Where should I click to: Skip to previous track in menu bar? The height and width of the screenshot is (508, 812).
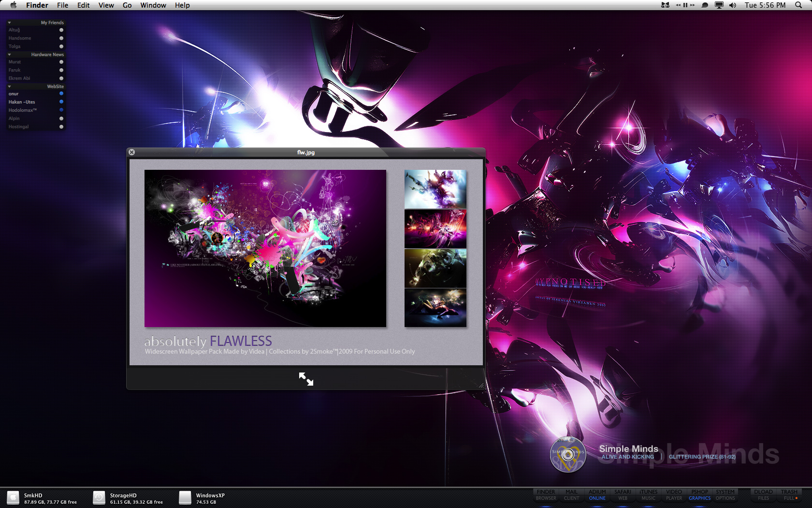[678, 5]
